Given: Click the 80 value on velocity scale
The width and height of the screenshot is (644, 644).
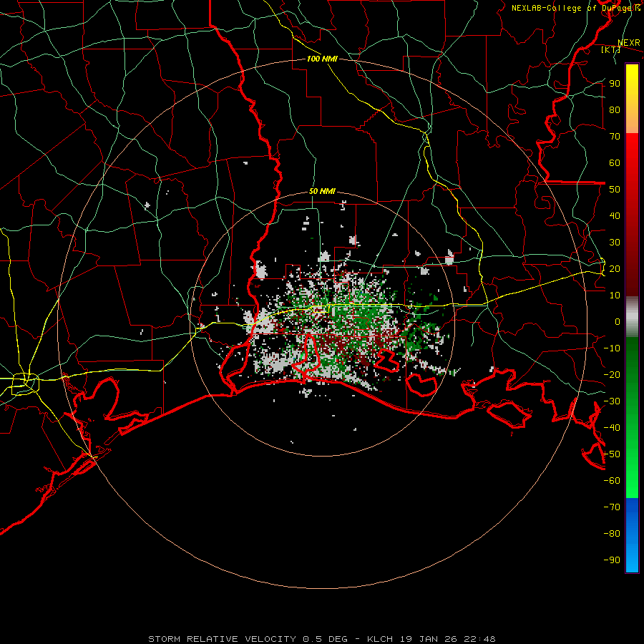Looking at the screenshot, I should tap(615, 109).
